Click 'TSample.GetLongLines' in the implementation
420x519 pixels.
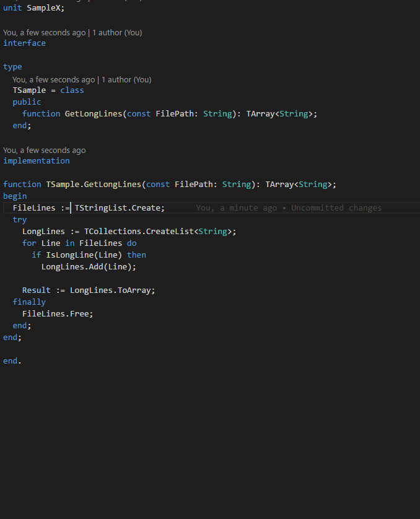(x=94, y=184)
